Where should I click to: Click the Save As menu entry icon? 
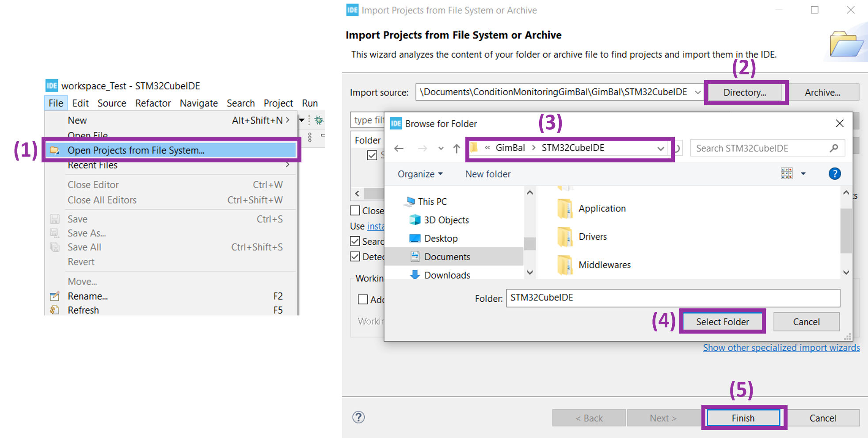pyautogui.click(x=55, y=233)
